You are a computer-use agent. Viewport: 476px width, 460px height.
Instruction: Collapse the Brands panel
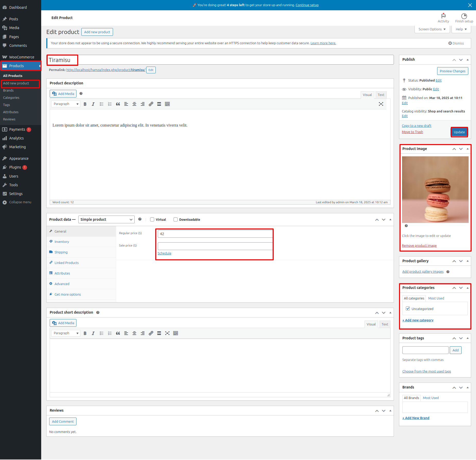point(468,387)
